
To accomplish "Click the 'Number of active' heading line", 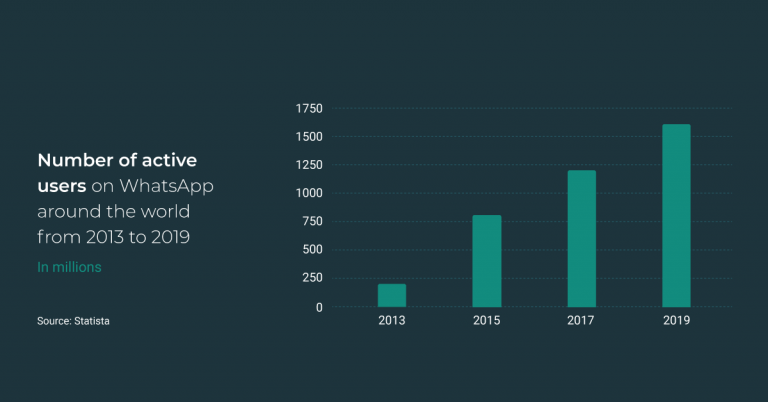I will tap(117, 160).
